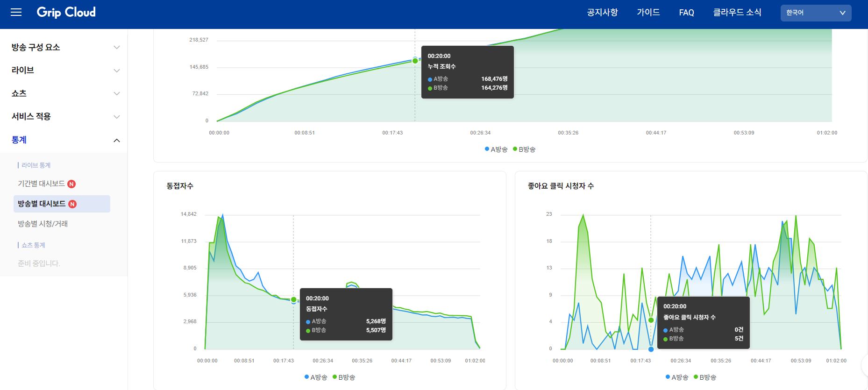The image size is (868, 390).
Task: Click the green B방송 marker on 좋아요 chart
Action: click(651, 320)
